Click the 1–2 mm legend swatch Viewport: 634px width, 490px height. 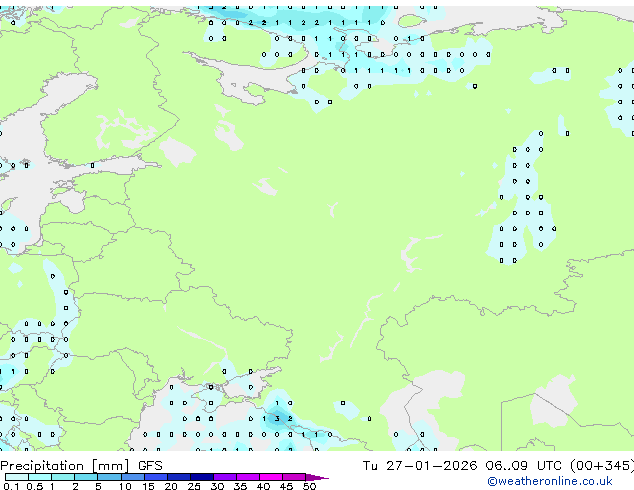[x=63, y=477]
